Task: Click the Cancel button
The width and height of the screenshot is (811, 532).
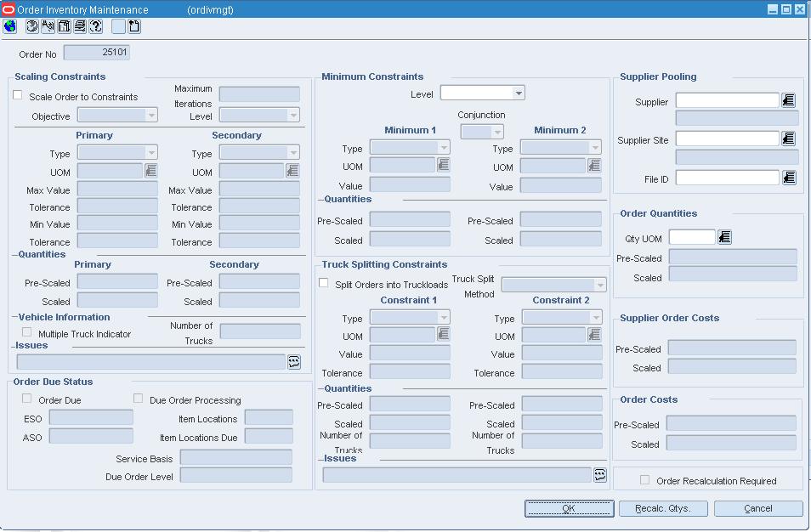Action: pos(758,509)
